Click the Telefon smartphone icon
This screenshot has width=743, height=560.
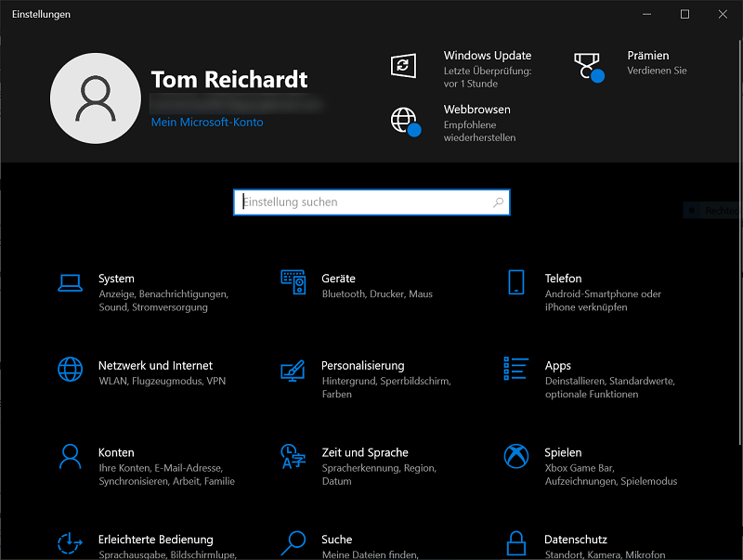(516, 282)
